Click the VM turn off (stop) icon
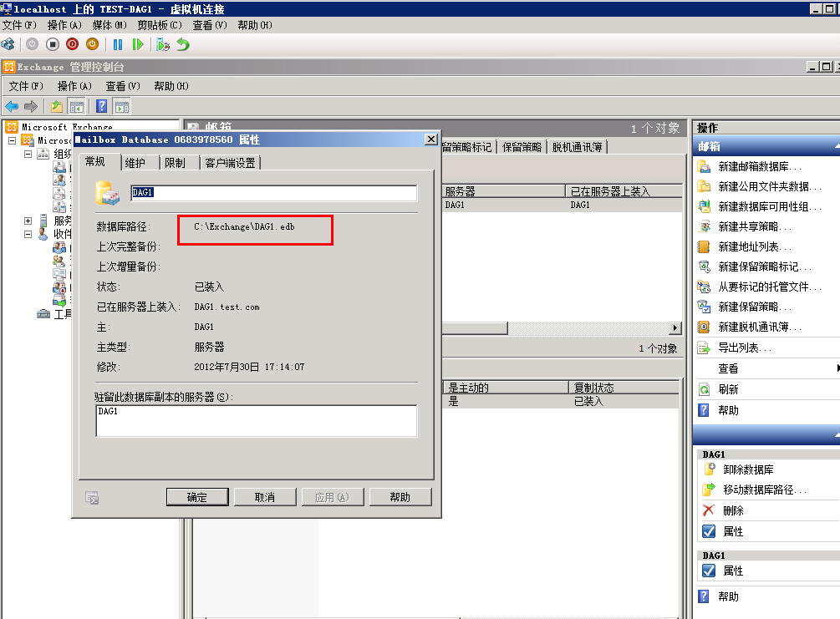The width and height of the screenshot is (840, 619). tap(53, 44)
